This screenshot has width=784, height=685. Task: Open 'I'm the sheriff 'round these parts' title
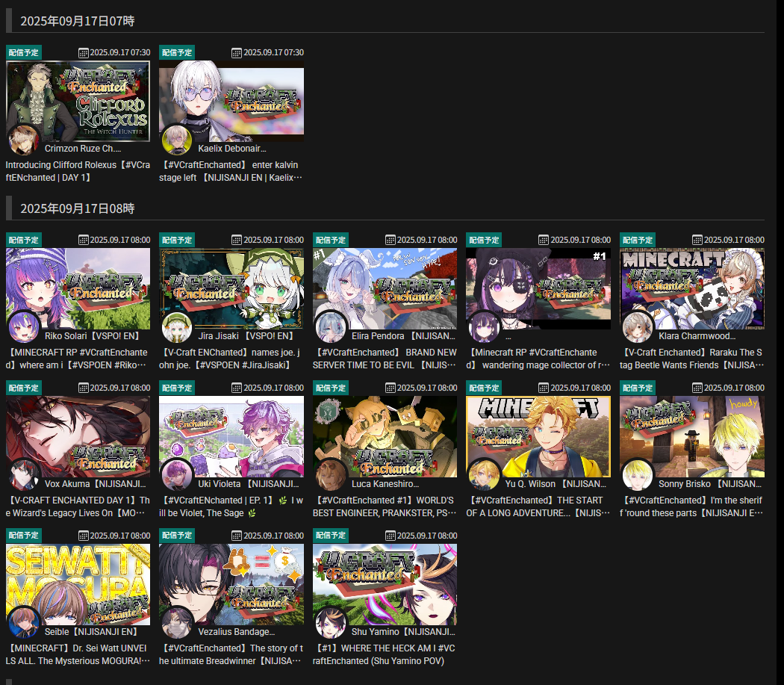[692, 506]
